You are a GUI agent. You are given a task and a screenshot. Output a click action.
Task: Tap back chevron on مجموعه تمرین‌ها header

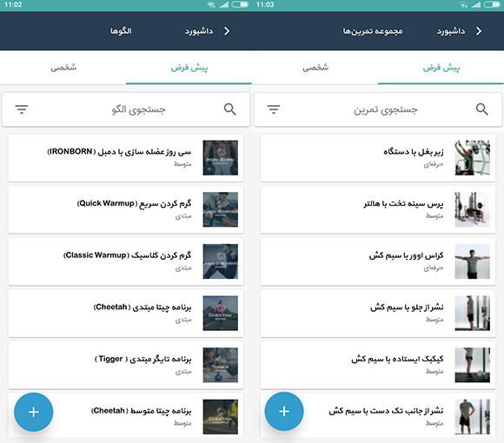479,31
